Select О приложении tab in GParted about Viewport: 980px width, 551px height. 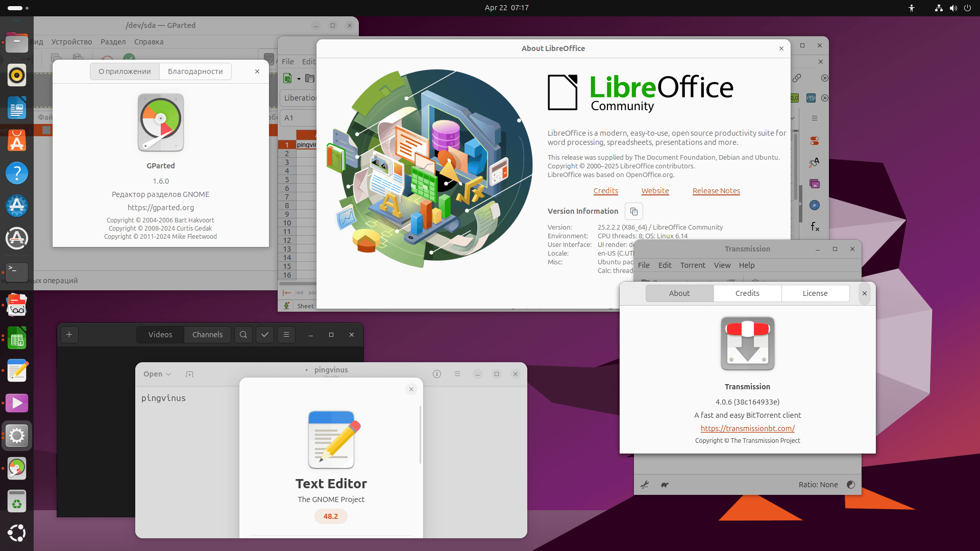[x=125, y=71]
